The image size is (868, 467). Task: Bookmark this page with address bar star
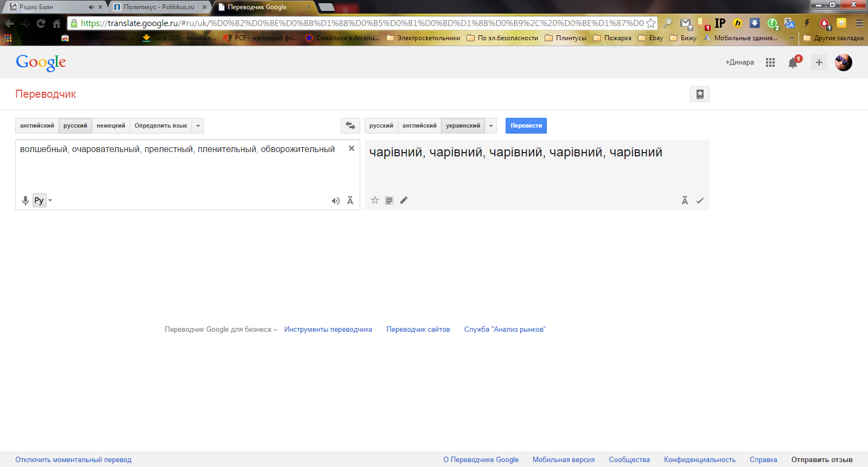[650, 23]
